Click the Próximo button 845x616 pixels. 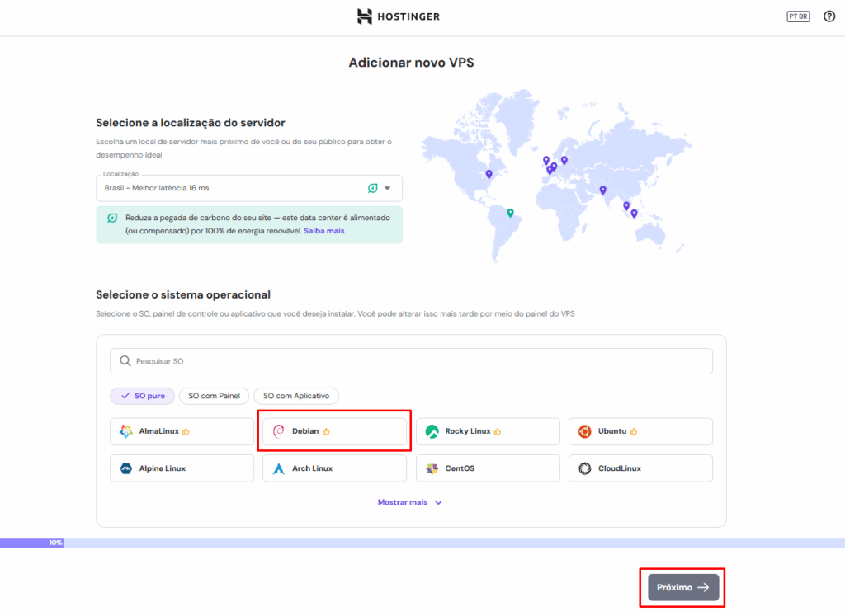point(683,587)
